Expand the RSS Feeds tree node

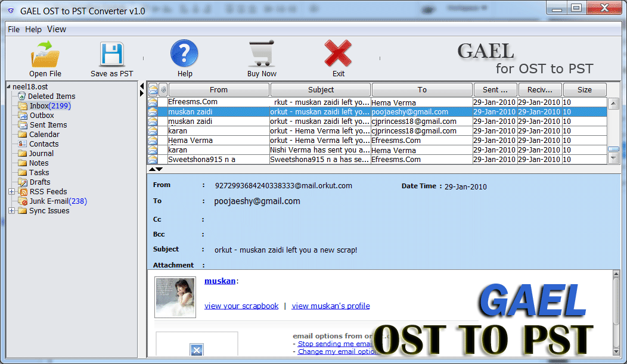pyautogui.click(x=11, y=192)
